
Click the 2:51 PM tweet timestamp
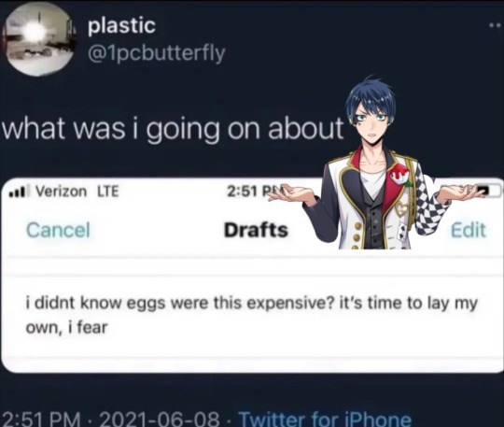pos(43,420)
